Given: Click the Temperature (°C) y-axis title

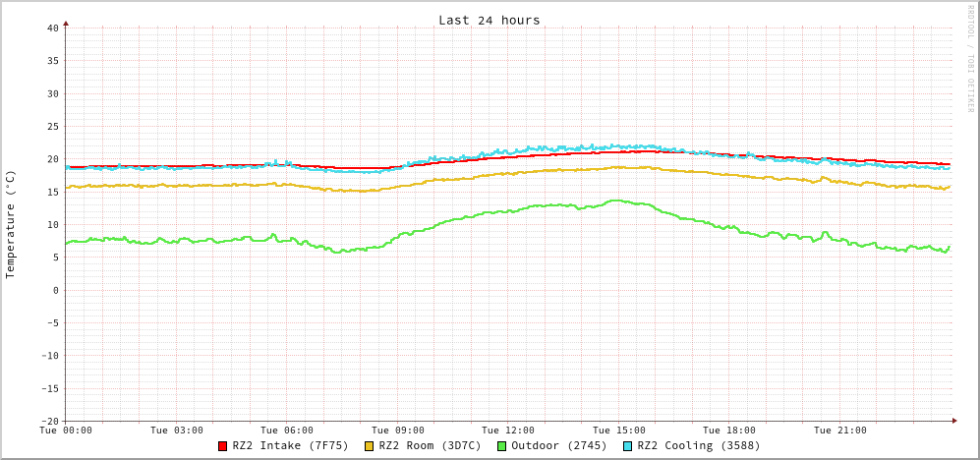Looking at the screenshot, I should point(11,224).
